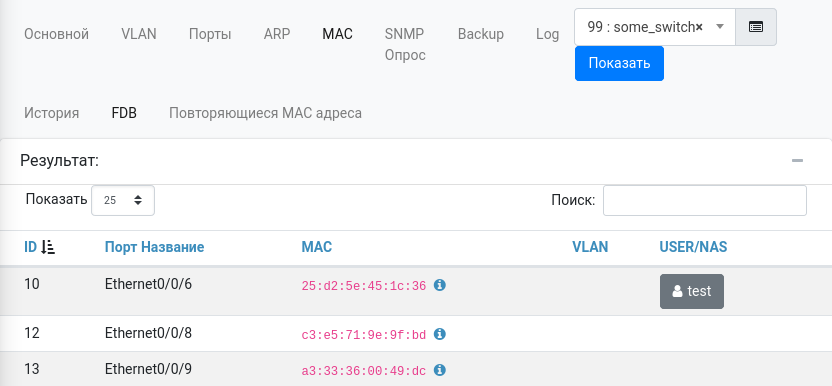Click the blue Показать button
832x386 pixels.
(619, 63)
